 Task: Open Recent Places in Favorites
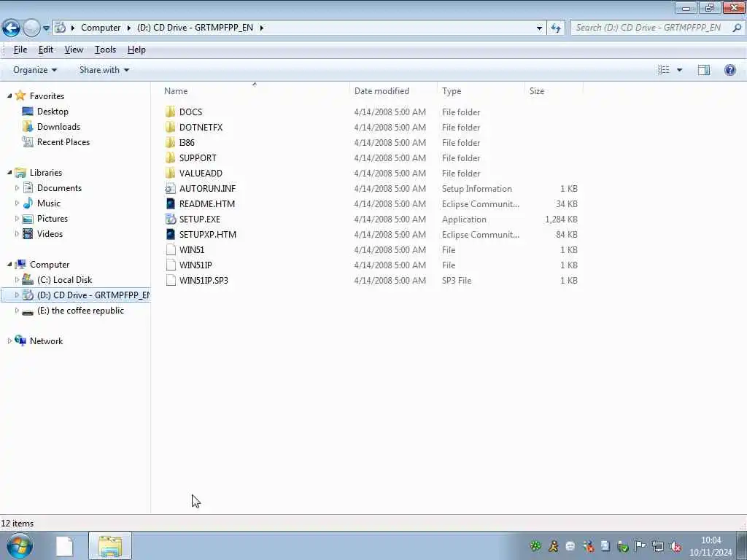pyautogui.click(x=63, y=142)
